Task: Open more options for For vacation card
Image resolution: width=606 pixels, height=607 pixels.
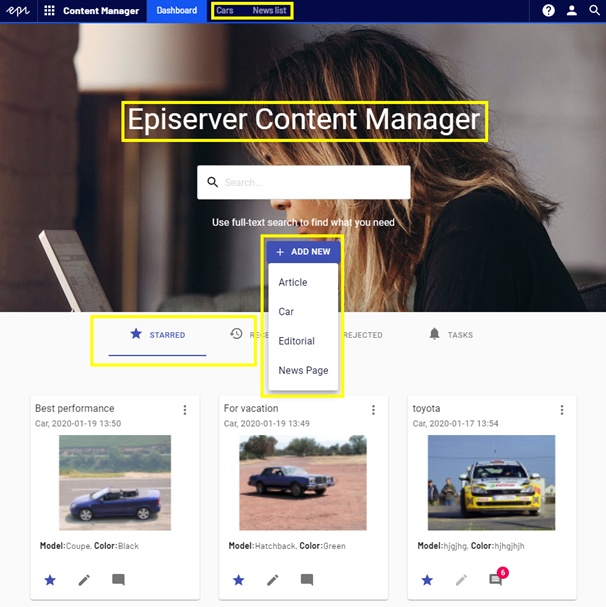Action: click(x=373, y=410)
